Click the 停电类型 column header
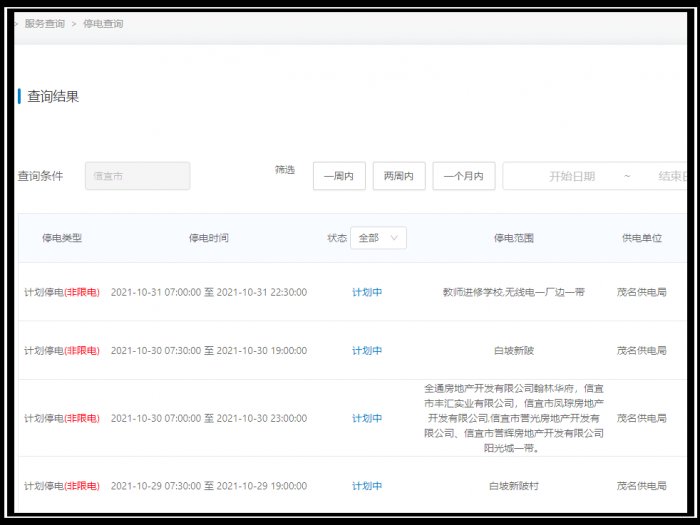 click(62, 238)
